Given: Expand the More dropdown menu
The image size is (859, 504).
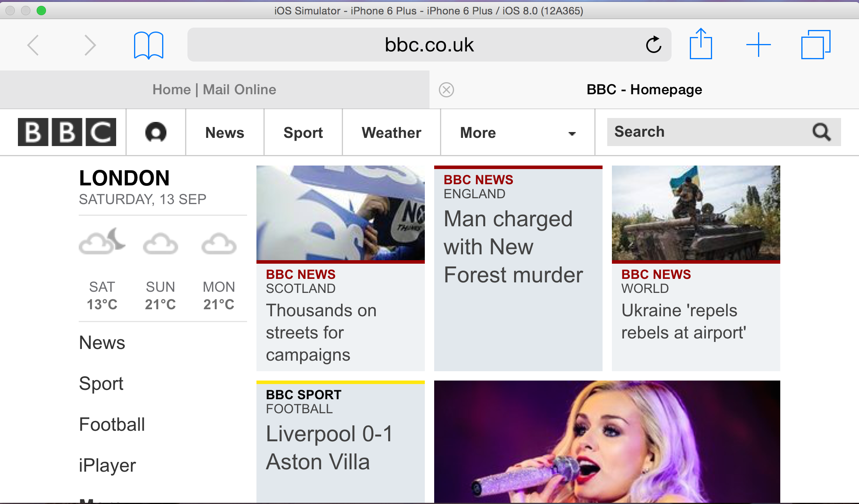Looking at the screenshot, I should [518, 132].
